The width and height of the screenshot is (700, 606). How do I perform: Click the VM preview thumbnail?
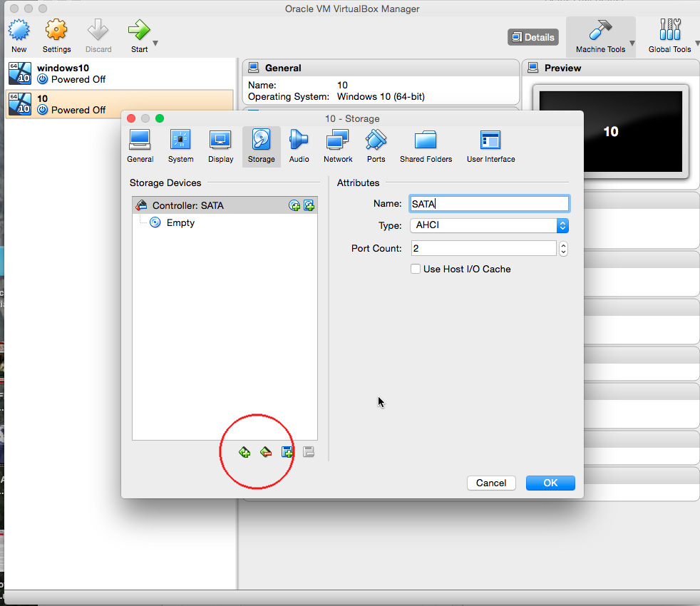click(611, 131)
